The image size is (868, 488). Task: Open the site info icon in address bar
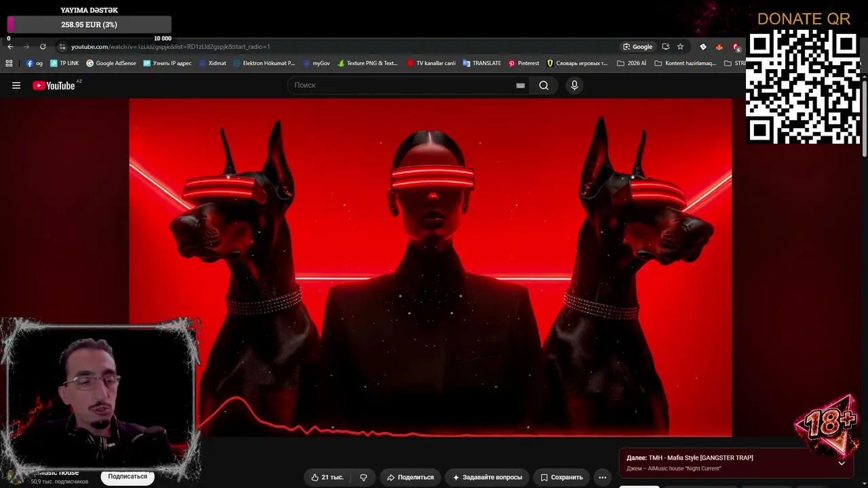62,47
